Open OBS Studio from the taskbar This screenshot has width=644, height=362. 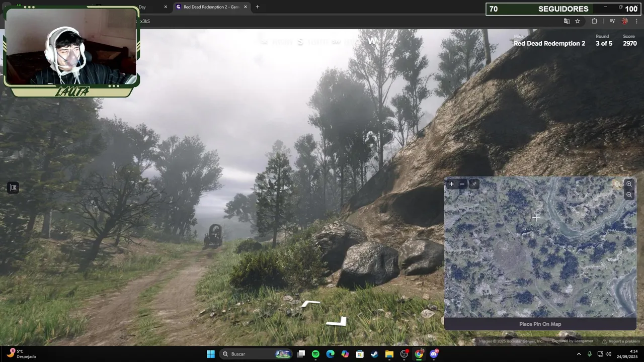point(404,354)
